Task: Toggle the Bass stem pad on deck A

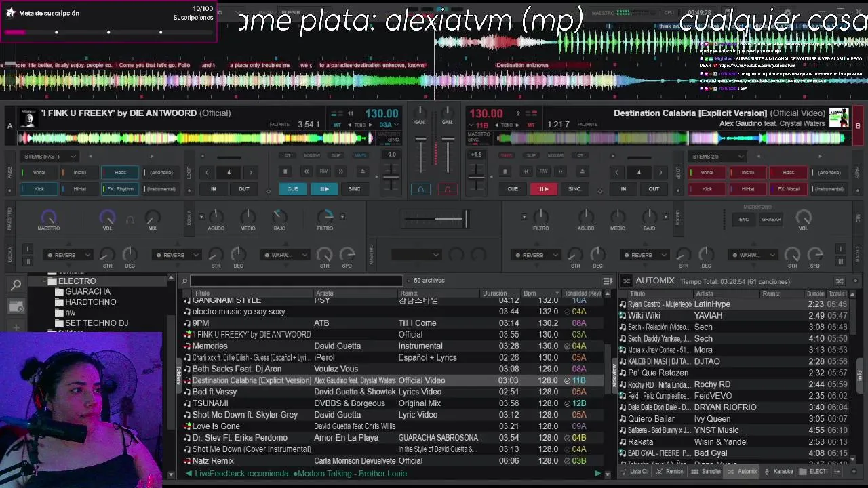Action: (x=120, y=173)
